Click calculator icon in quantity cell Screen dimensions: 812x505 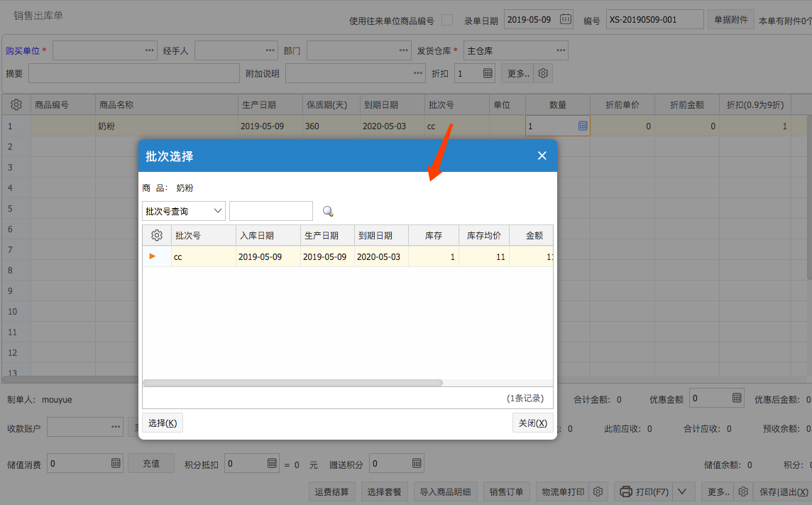(583, 126)
